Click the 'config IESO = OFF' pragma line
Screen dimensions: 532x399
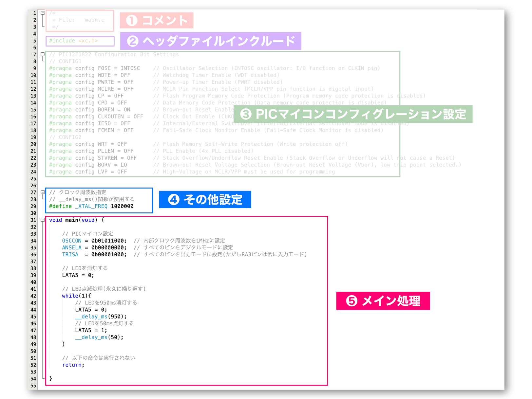89,123
